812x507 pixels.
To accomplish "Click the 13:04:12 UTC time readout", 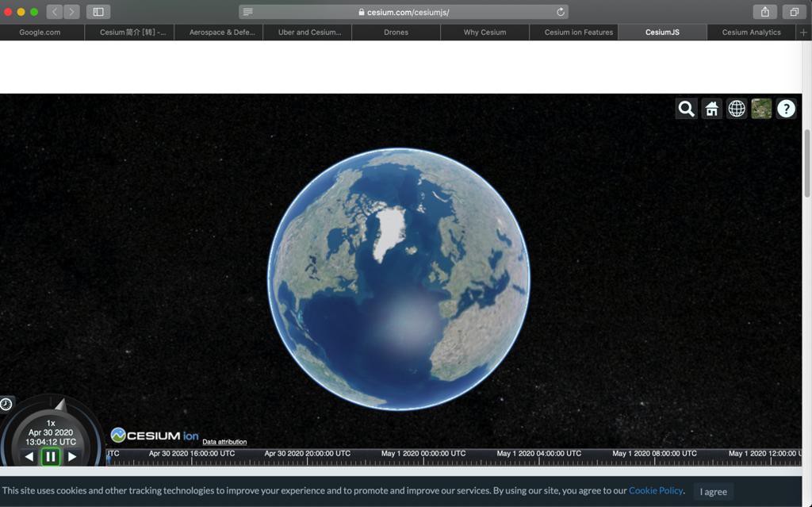I will (51, 442).
